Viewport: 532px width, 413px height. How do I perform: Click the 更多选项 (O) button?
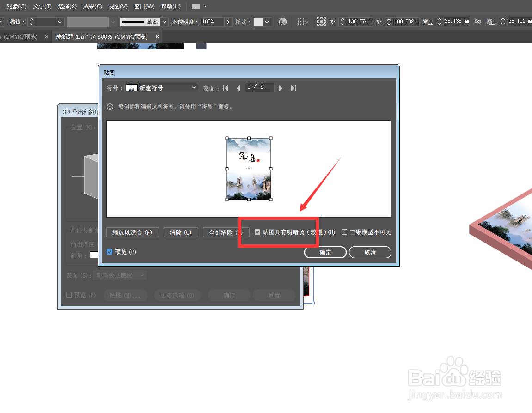pos(177,295)
